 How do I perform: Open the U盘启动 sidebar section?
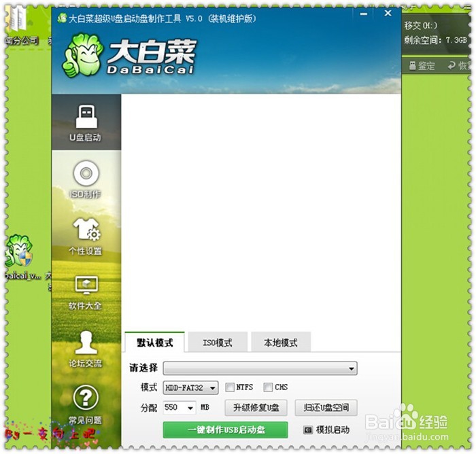86,122
